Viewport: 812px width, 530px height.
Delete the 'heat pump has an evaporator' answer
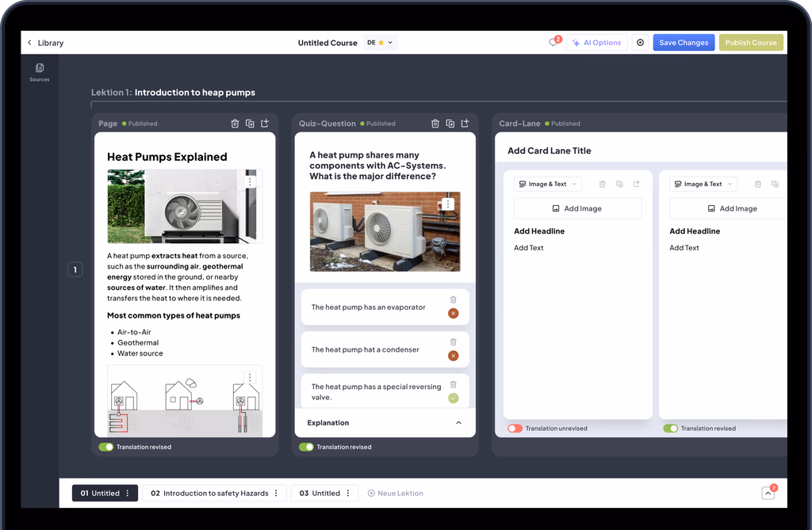454,299
